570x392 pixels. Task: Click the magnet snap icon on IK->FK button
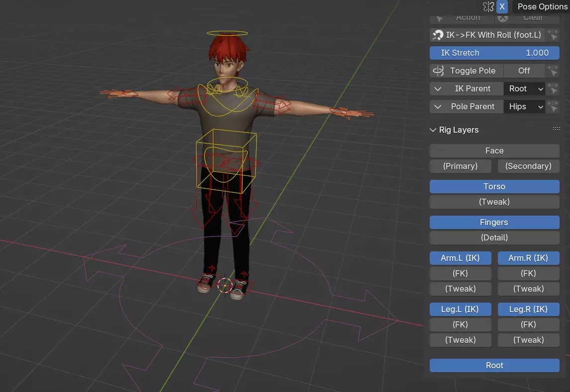point(438,35)
